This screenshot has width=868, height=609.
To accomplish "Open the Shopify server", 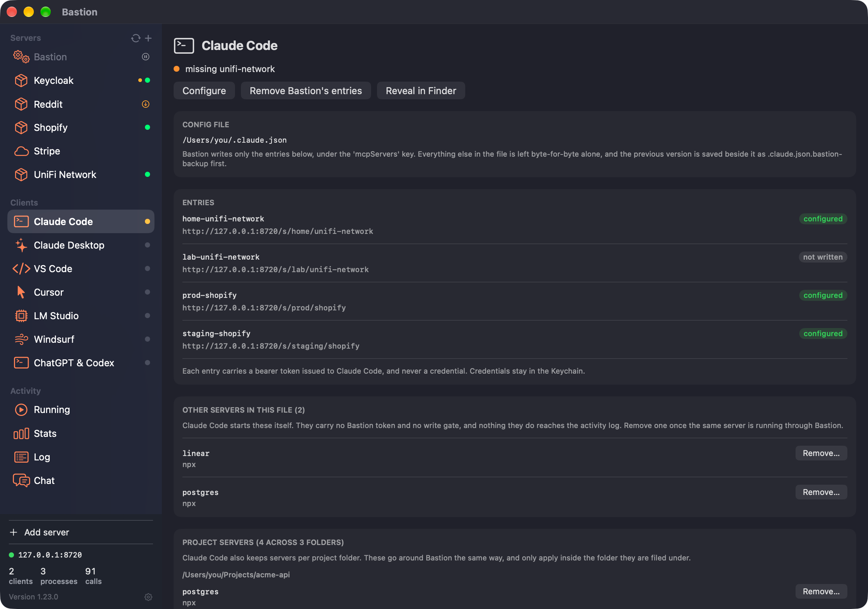I will [x=81, y=127].
